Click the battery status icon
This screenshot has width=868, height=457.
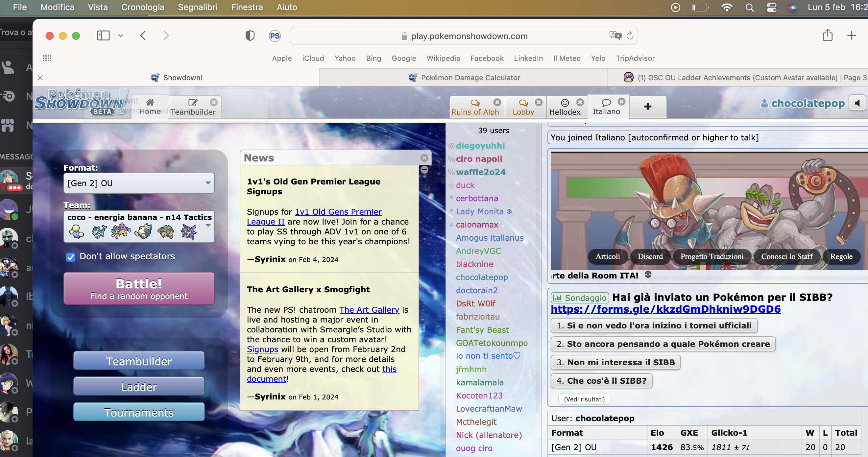point(700,8)
